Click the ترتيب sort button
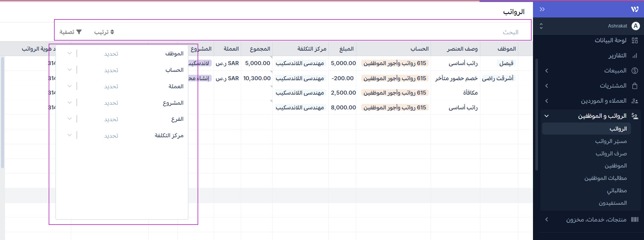 pyautogui.click(x=104, y=32)
